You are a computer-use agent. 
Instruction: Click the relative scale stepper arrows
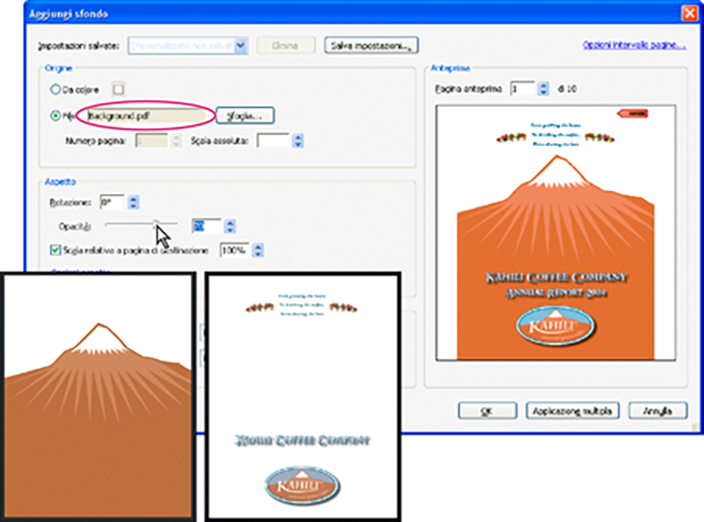click(x=258, y=250)
